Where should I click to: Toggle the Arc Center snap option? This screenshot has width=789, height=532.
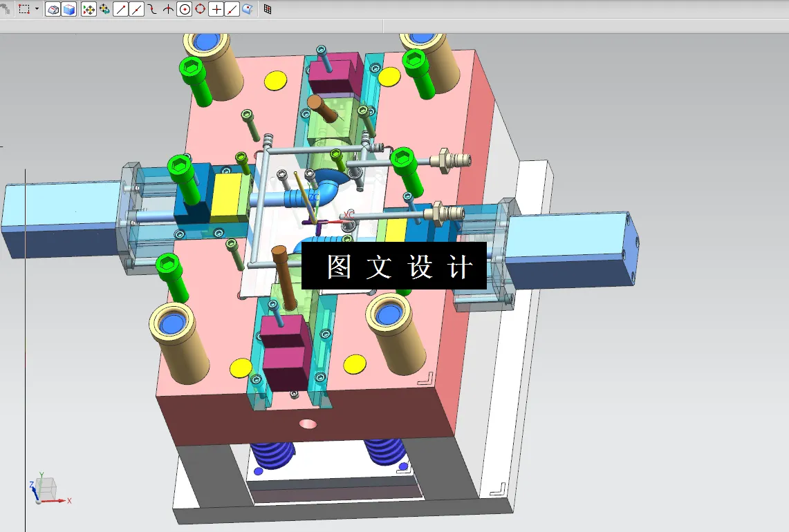click(x=185, y=9)
